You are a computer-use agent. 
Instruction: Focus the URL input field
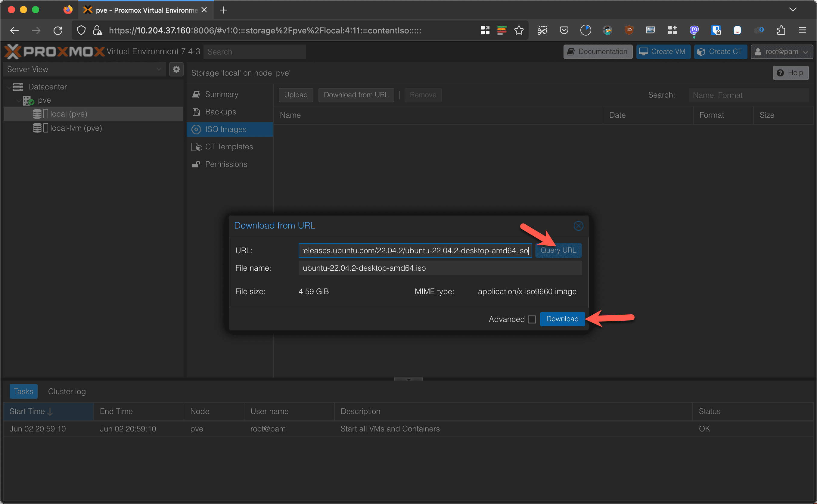click(x=415, y=250)
